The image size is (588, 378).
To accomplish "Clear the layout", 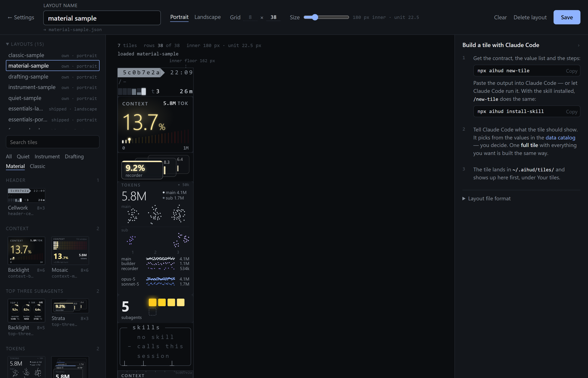I will [x=500, y=17].
